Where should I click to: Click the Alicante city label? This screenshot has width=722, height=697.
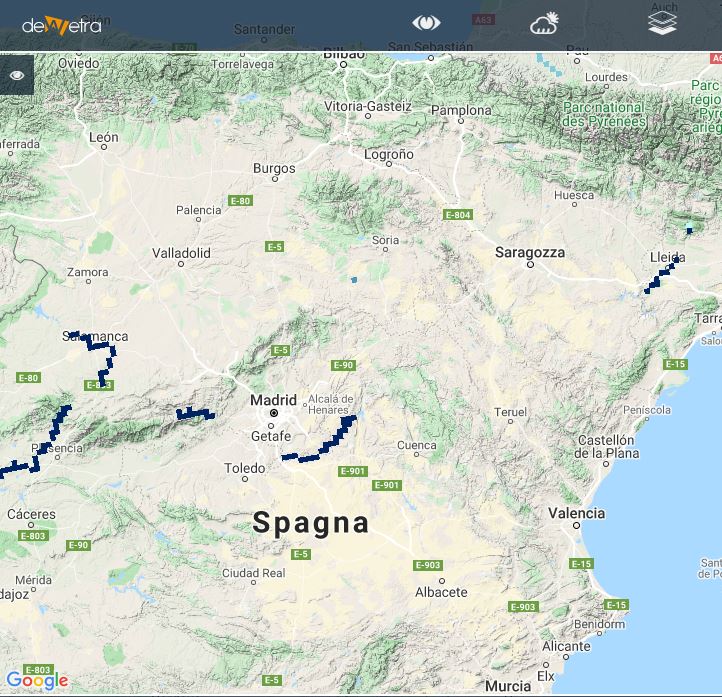pyautogui.click(x=566, y=646)
